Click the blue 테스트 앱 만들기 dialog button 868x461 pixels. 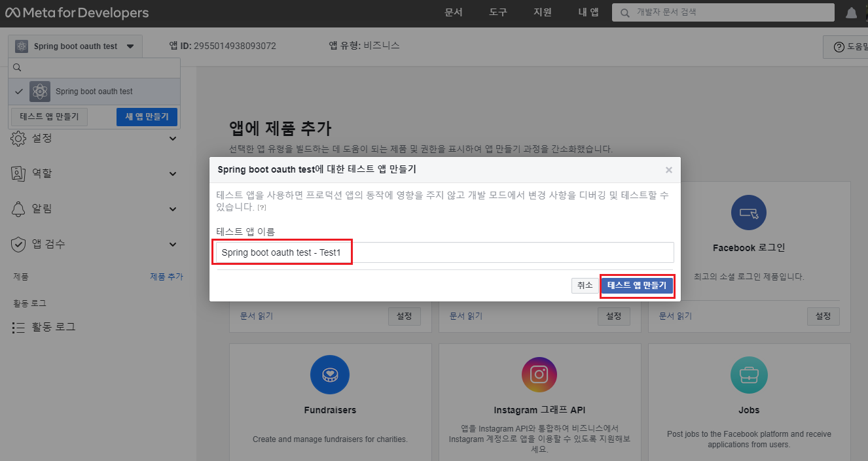(x=637, y=286)
